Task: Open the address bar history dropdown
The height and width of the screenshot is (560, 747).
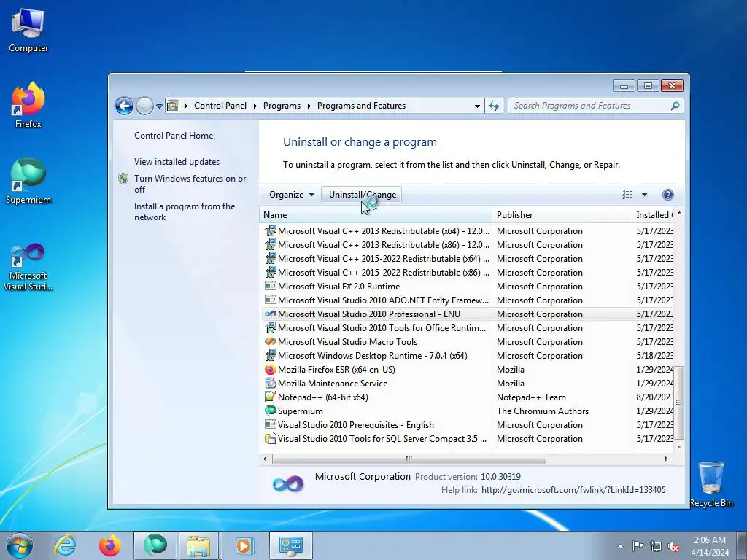Action: pos(477,106)
